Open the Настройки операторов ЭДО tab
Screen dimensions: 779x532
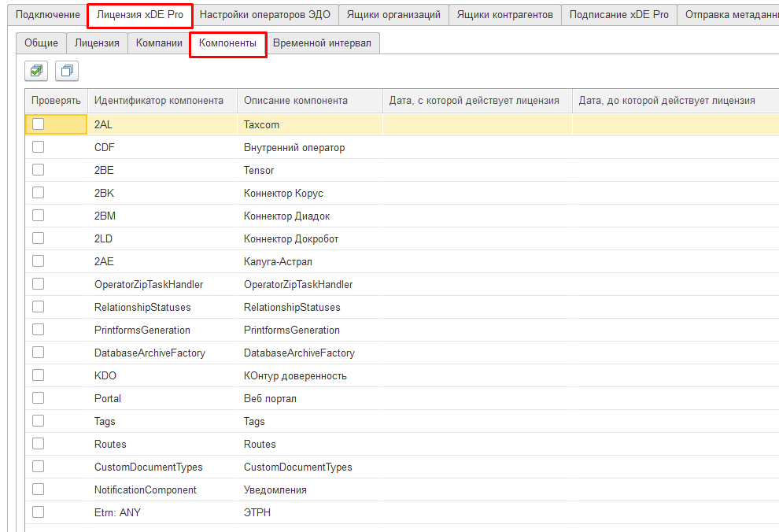point(265,15)
